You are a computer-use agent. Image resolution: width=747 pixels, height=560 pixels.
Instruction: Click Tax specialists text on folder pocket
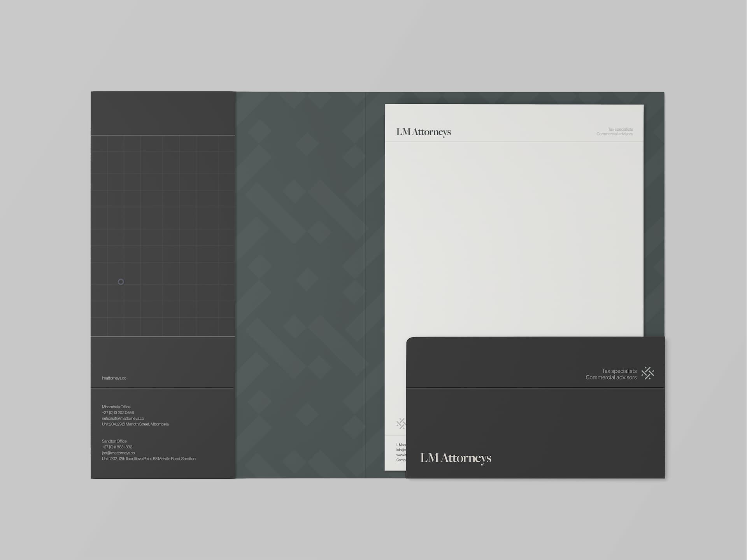(619, 371)
